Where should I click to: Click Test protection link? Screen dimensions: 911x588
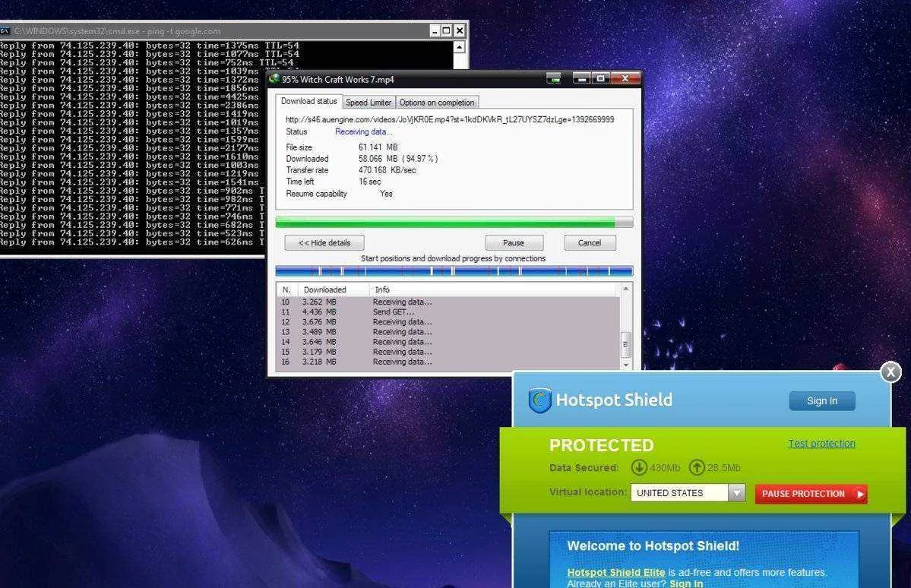click(x=821, y=444)
